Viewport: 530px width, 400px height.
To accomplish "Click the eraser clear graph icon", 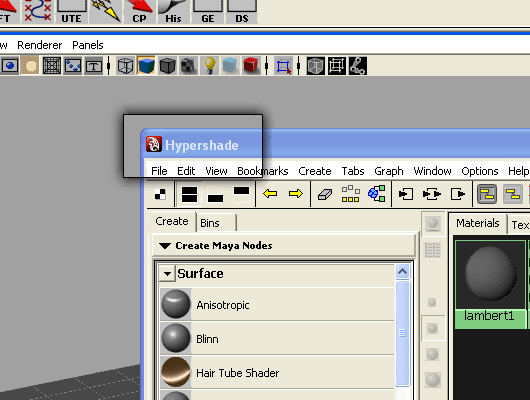I will coord(325,194).
